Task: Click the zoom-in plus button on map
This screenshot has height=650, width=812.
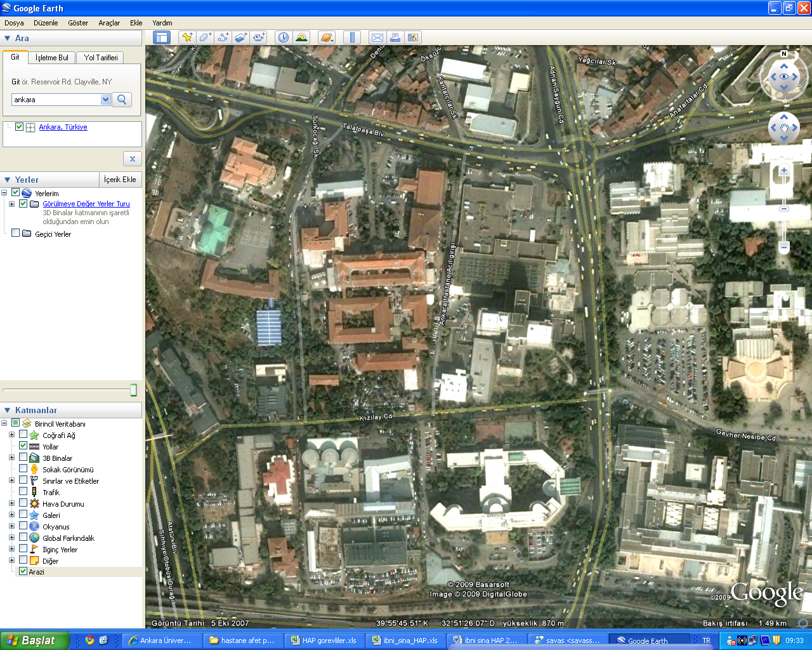Action: [784, 170]
